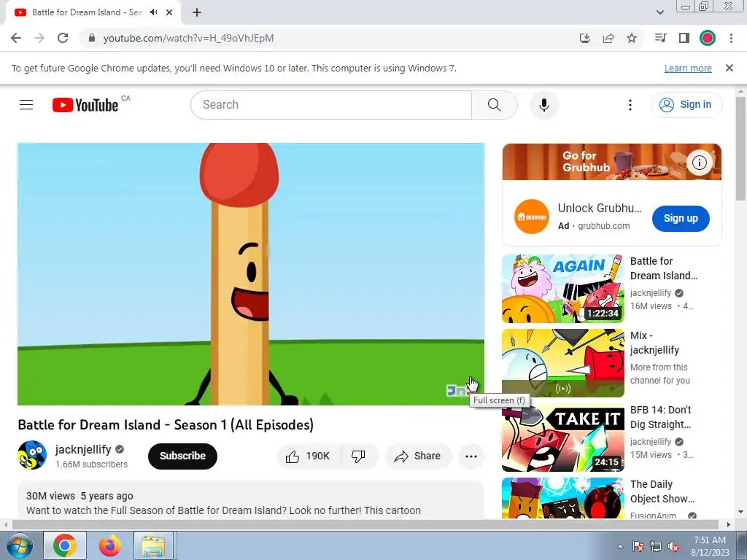The height and width of the screenshot is (560, 747).
Task: Click the video player area
Action: click(x=251, y=274)
